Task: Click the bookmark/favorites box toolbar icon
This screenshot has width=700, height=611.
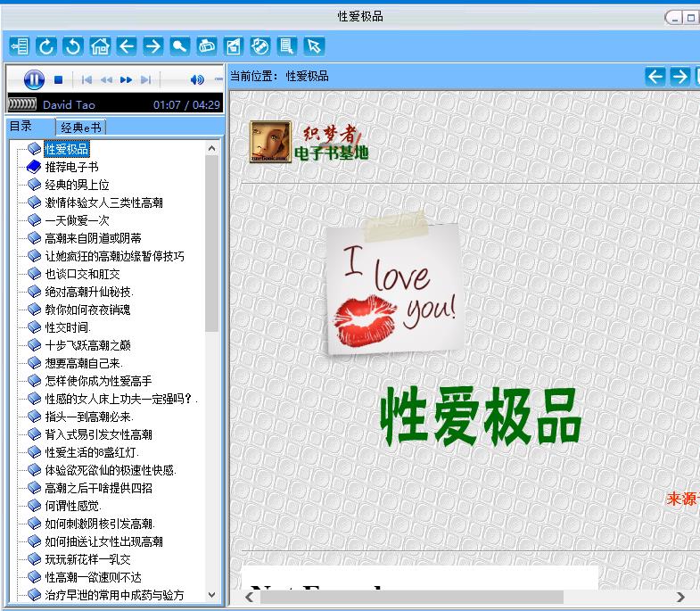Action: (x=234, y=46)
